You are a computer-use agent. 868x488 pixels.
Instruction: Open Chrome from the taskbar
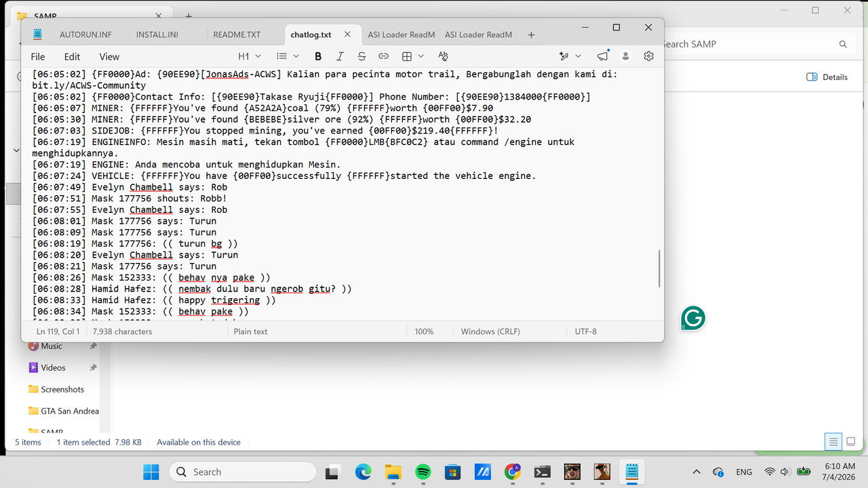(x=513, y=472)
